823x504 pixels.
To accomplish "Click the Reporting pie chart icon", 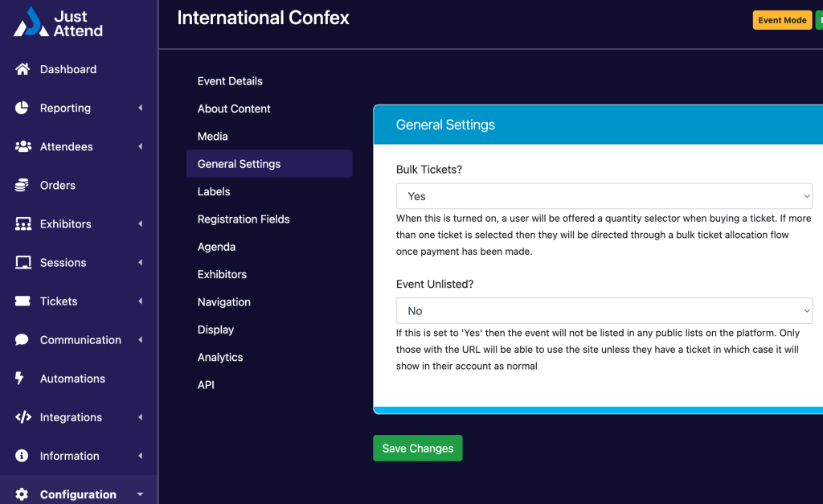I will coord(23,109).
